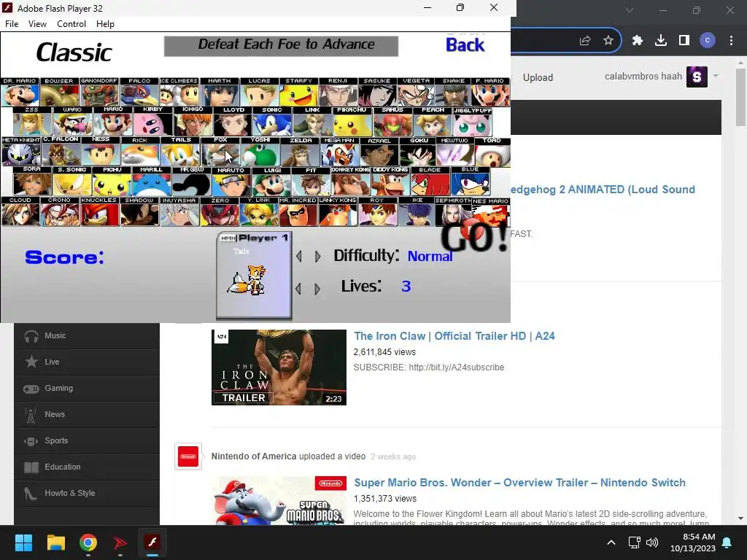
Task: Open Chrome extensions puzzle icon
Action: (638, 41)
